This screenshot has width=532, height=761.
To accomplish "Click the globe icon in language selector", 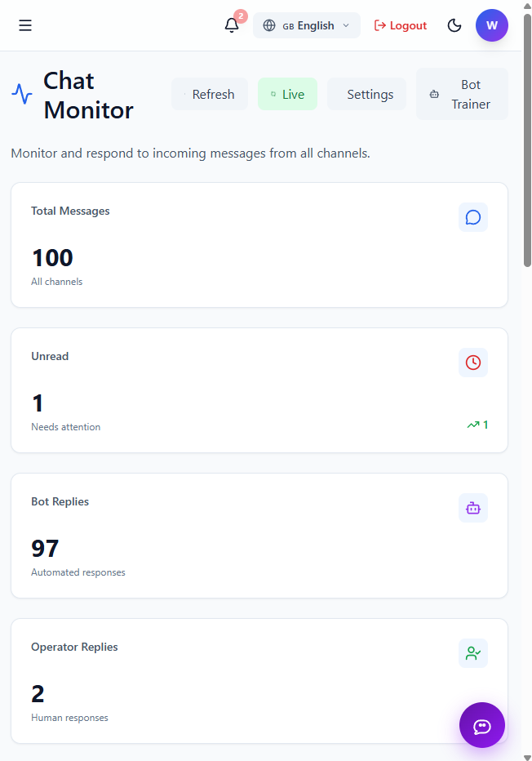I will click(x=269, y=25).
